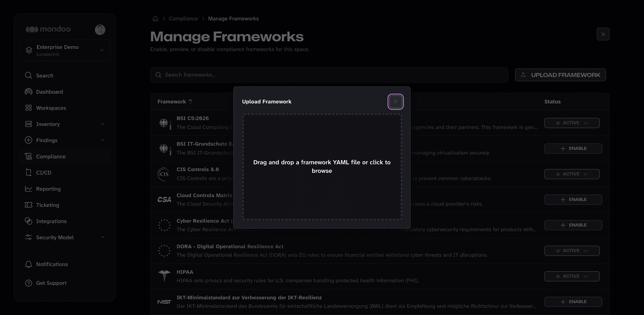This screenshot has width=644, height=315.
Task: Click the mondoo logo
Action: [x=48, y=29]
